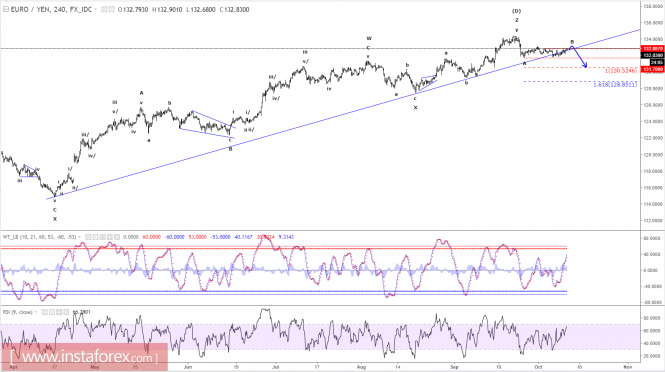This screenshot has width=665, height=372.
Task: Click the open value O132.7930
Action: point(133,9)
